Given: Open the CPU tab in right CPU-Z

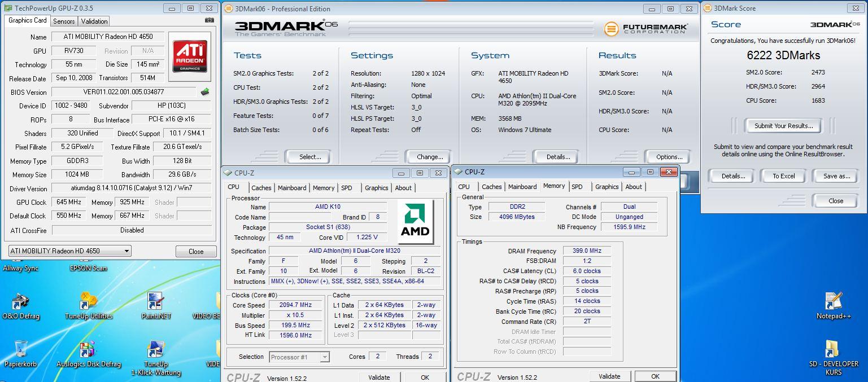Looking at the screenshot, I should point(464,187).
